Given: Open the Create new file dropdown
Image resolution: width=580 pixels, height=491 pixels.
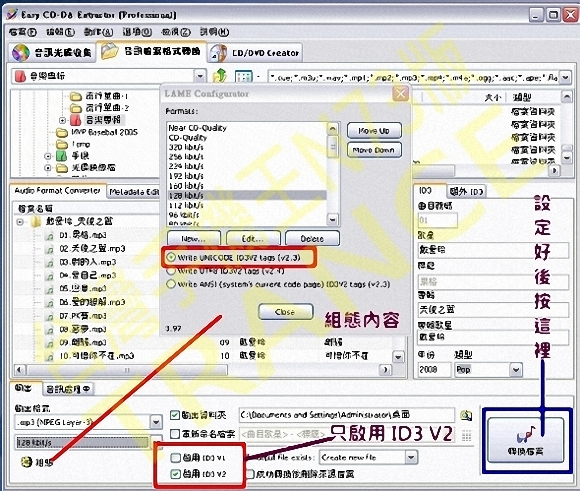Looking at the screenshot, I should (411, 457).
